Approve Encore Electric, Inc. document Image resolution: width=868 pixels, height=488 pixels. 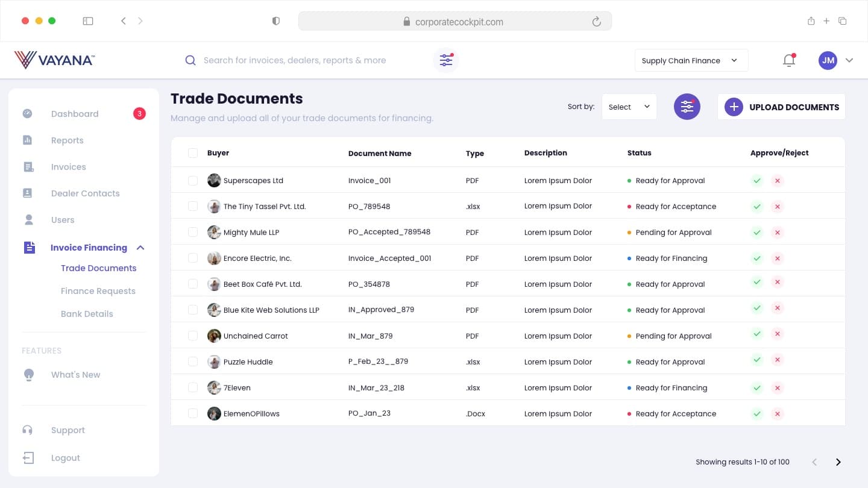click(x=757, y=258)
